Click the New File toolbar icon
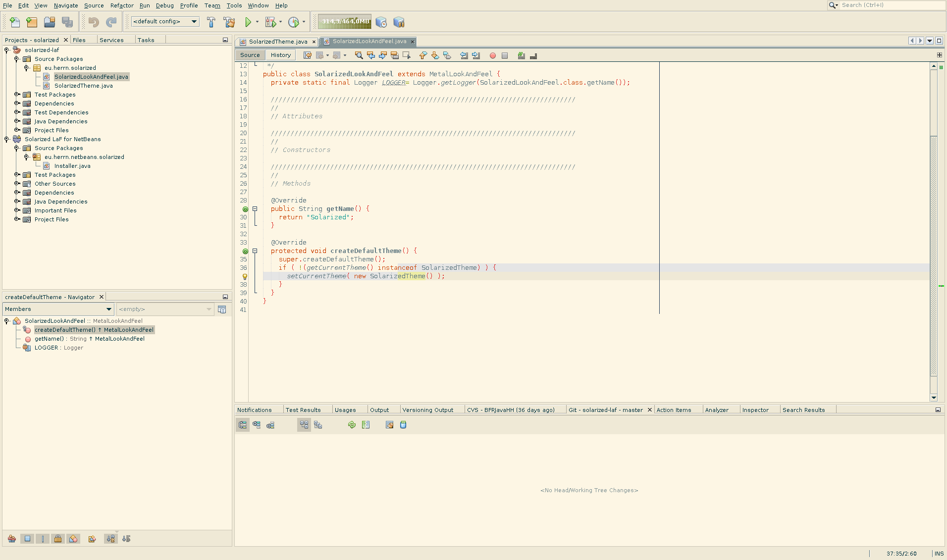The image size is (947, 560). (15, 22)
